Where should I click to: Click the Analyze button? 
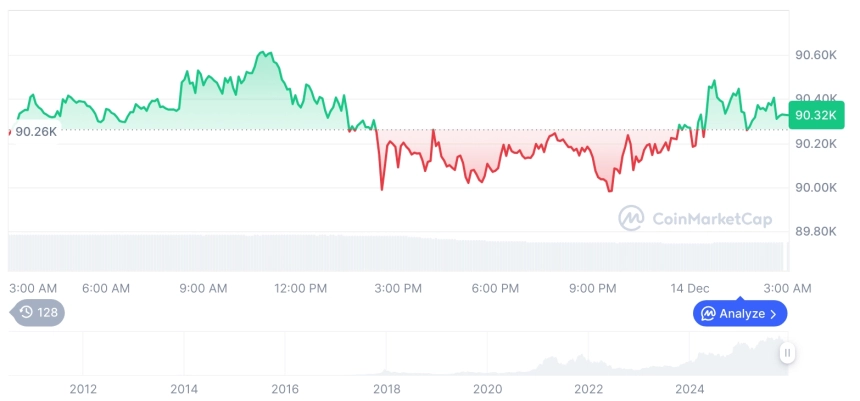point(740,314)
